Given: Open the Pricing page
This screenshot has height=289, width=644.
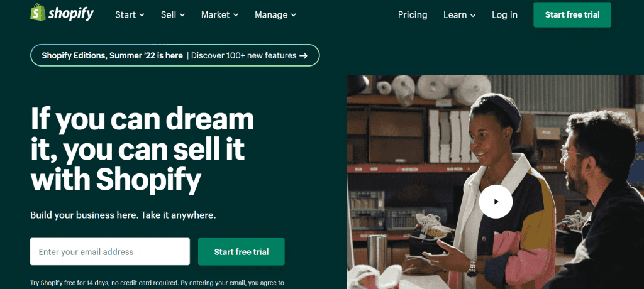Looking at the screenshot, I should coord(413,15).
